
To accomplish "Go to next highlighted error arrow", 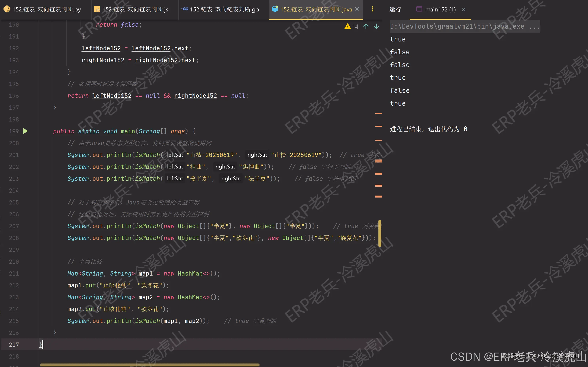I will (376, 26).
